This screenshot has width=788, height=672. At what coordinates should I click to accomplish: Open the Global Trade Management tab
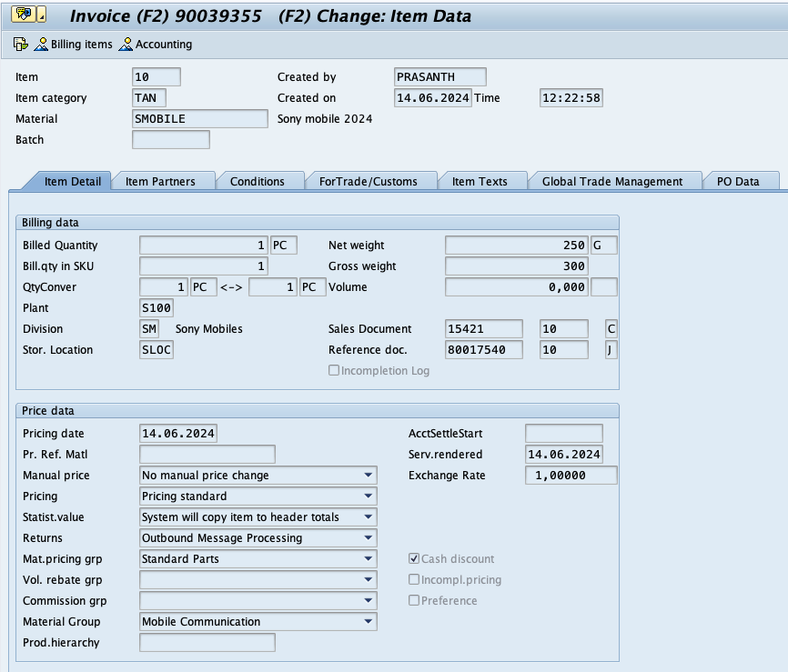coord(615,181)
